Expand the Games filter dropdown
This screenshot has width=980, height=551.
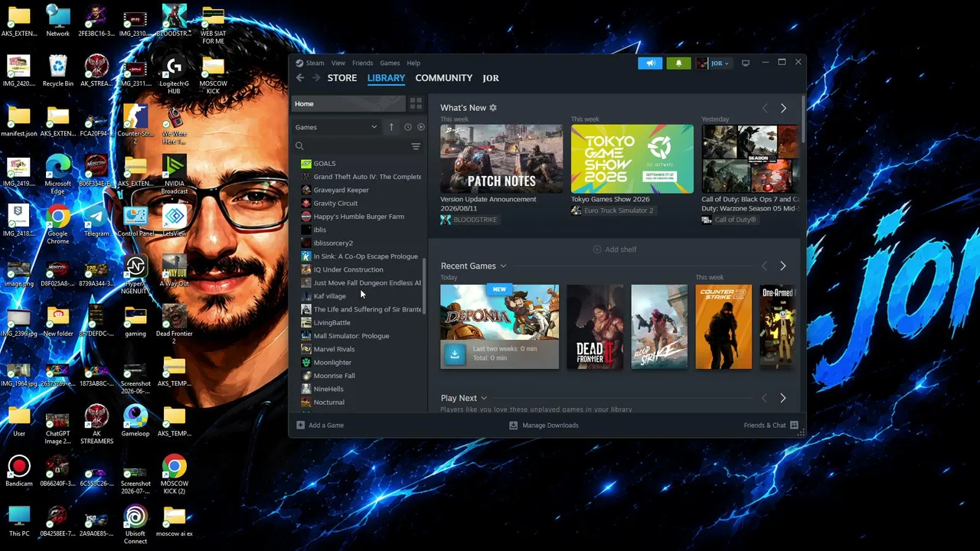[336, 127]
